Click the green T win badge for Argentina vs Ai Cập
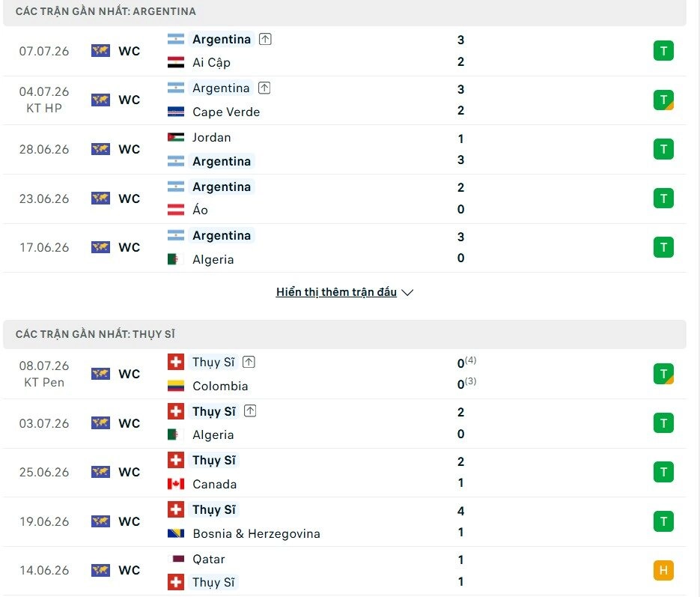The height and width of the screenshot is (597, 700). tap(663, 51)
